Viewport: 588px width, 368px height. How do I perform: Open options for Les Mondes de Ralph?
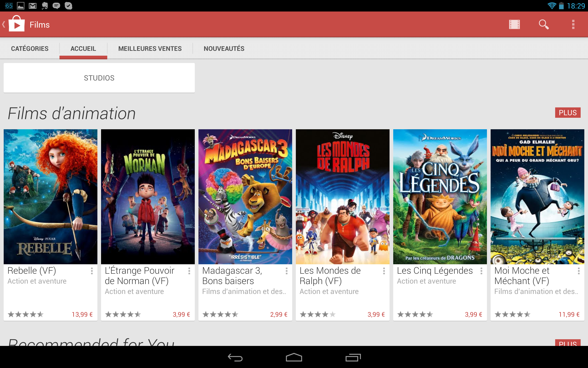tap(384, 271)
